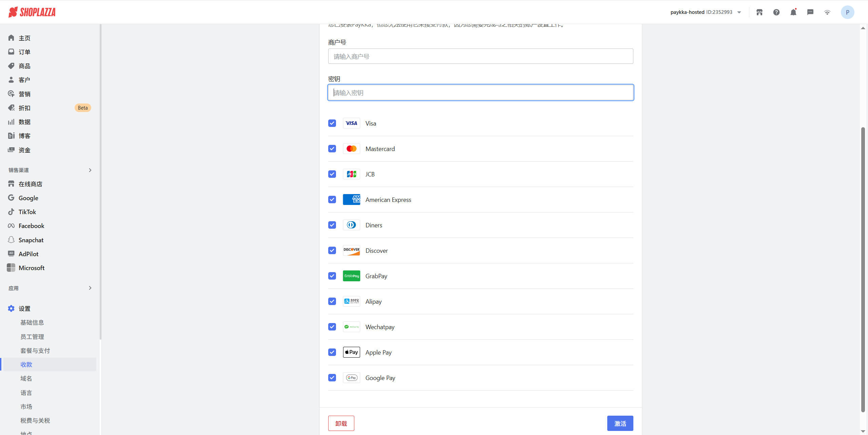
Task: Click the help question mark icon
Action: [x=776, y=12]
